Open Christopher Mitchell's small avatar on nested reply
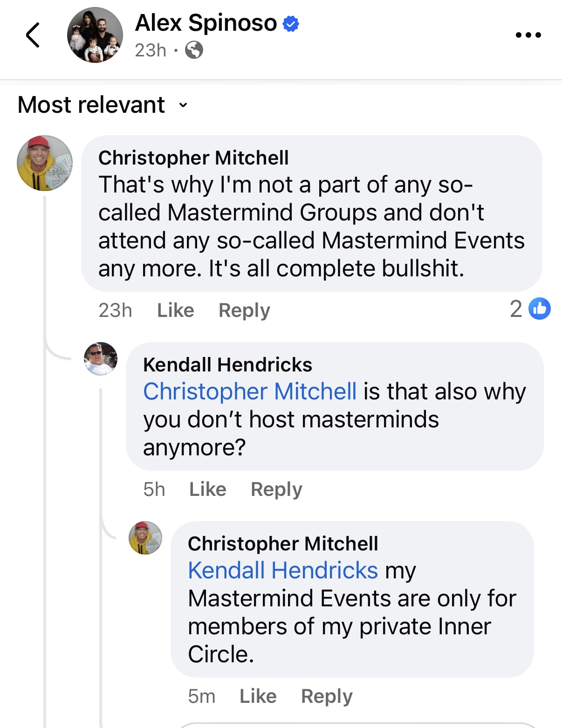The width and height of the screenshot is (562, 728). [x=145, y=538]
